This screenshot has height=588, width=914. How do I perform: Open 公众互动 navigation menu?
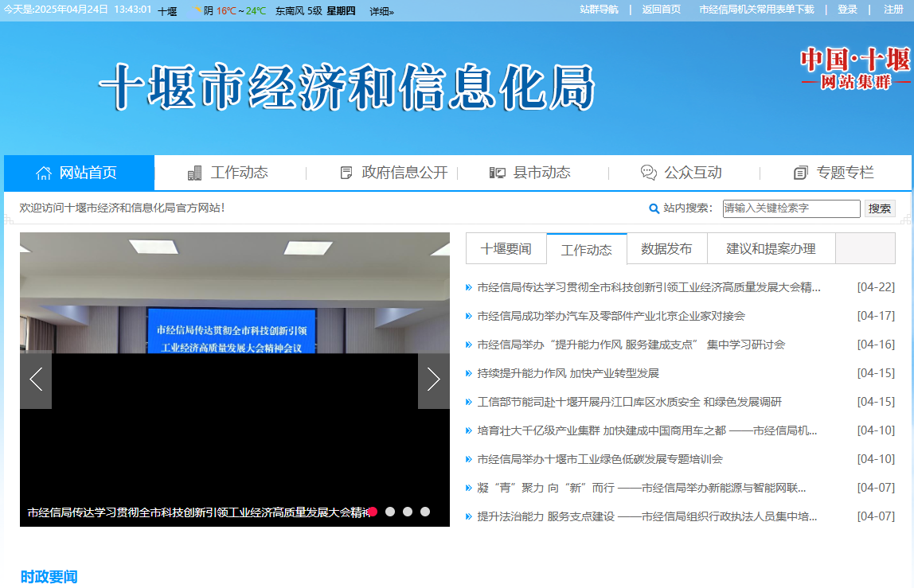click(693, 173)
